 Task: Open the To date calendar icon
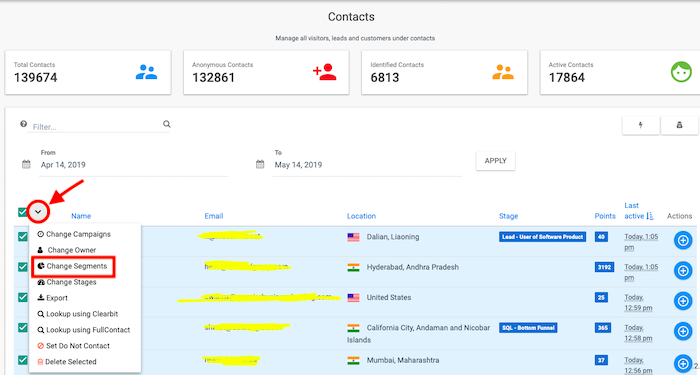260,164
